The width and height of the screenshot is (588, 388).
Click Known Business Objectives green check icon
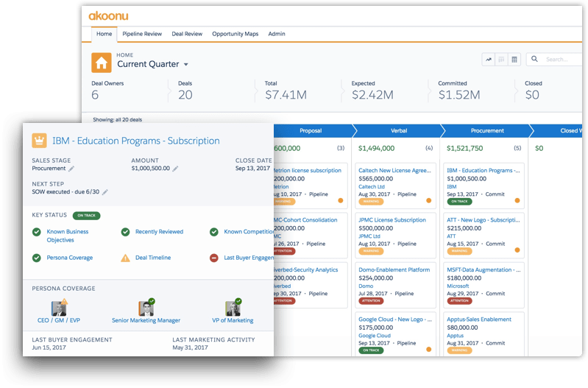point(36,232)
